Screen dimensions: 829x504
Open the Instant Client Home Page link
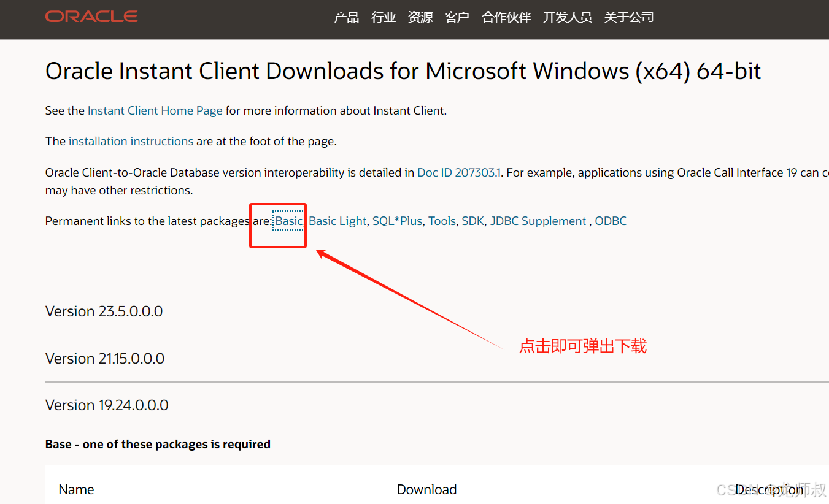155,110
